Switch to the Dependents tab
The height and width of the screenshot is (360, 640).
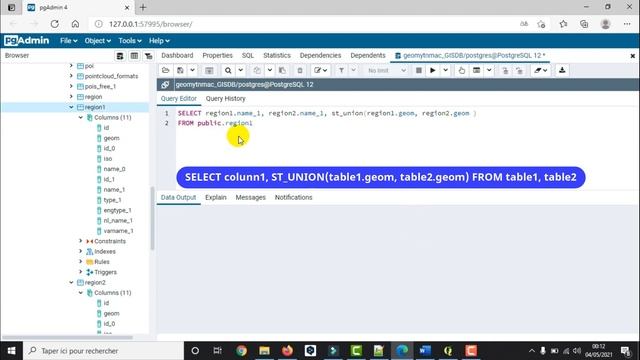[x=368, y=56]
